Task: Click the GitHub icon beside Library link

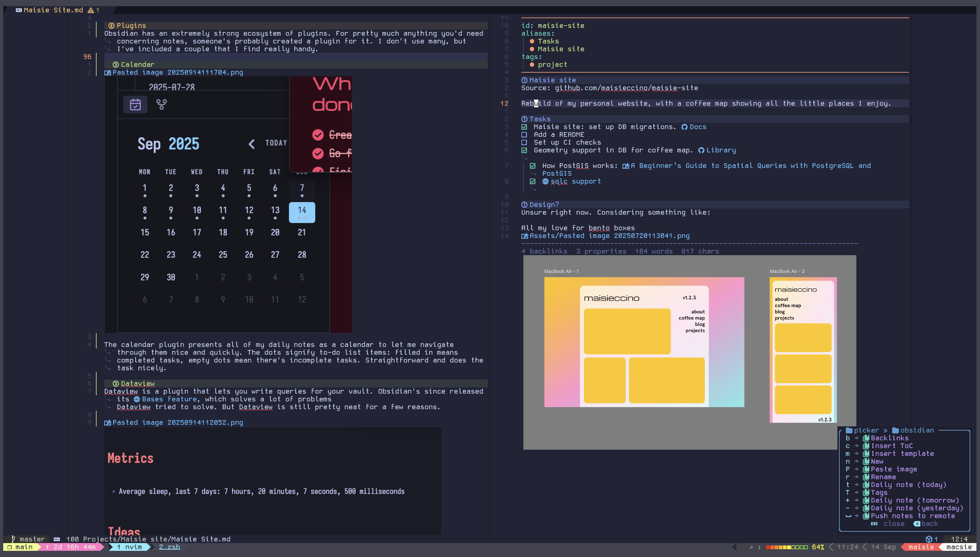Action: (701, 150)
